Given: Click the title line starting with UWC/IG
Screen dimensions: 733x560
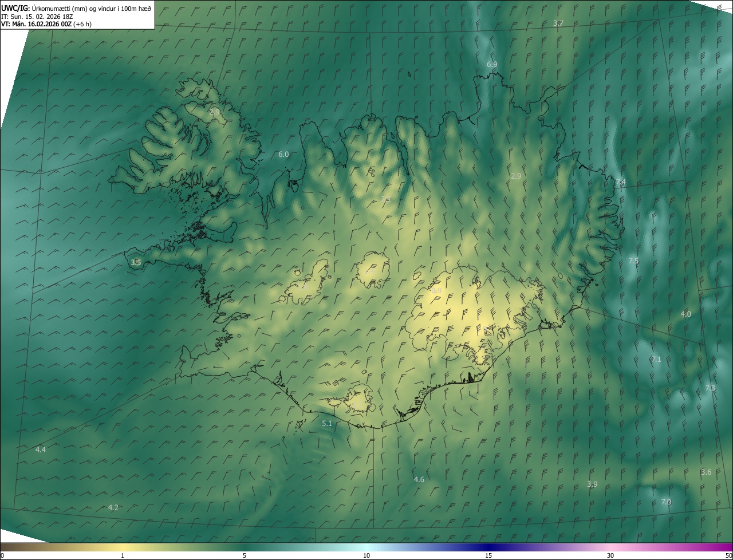Looking at the screenshot, I should click(76, 7).
